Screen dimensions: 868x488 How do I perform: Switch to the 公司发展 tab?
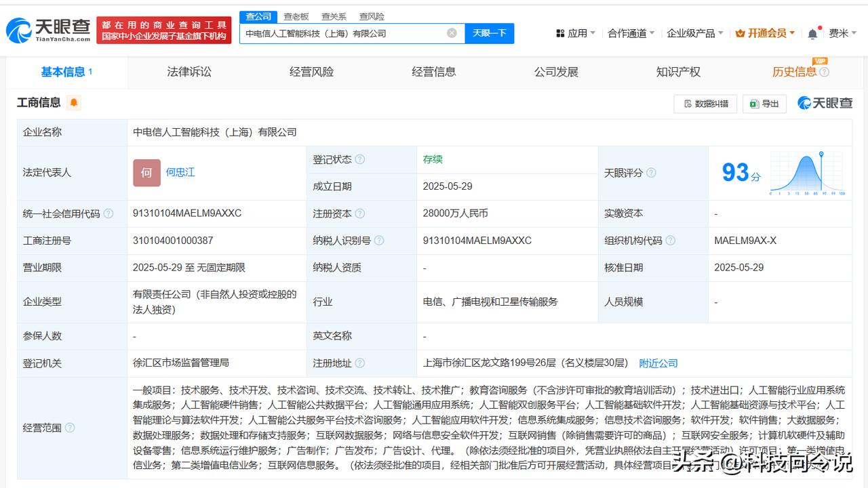556,72
